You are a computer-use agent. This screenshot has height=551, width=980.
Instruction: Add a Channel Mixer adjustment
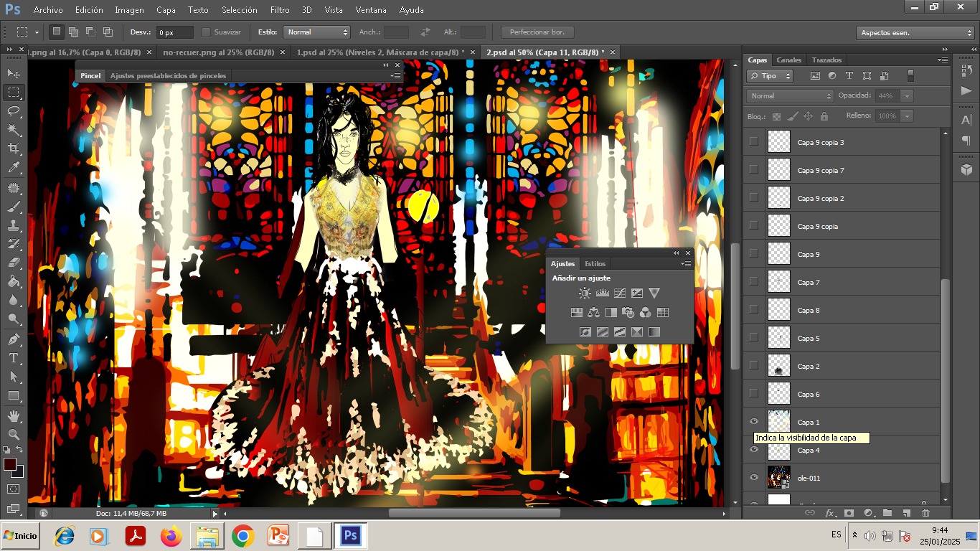coord(646,312)
